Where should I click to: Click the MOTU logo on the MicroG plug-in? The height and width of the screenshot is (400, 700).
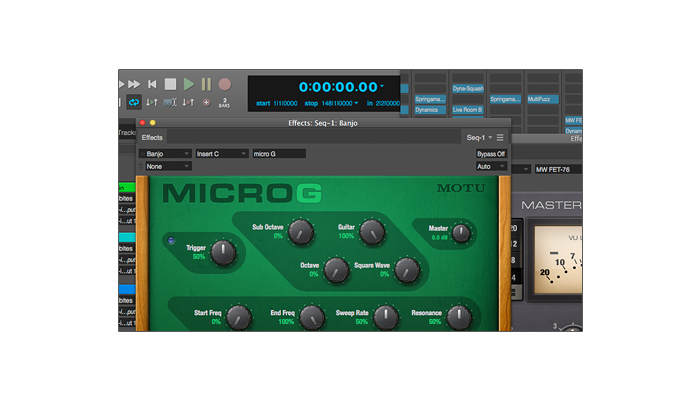[460, 188]
